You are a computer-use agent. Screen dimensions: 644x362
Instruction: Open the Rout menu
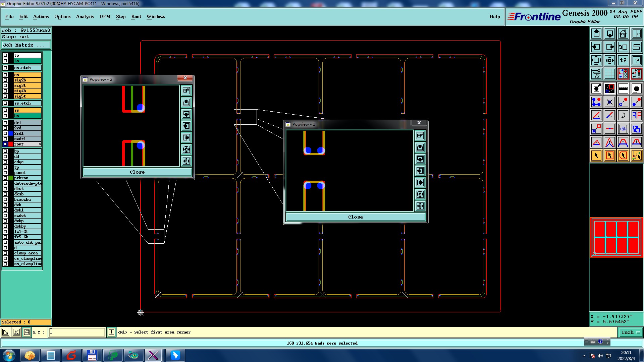[x=136, y=16]
